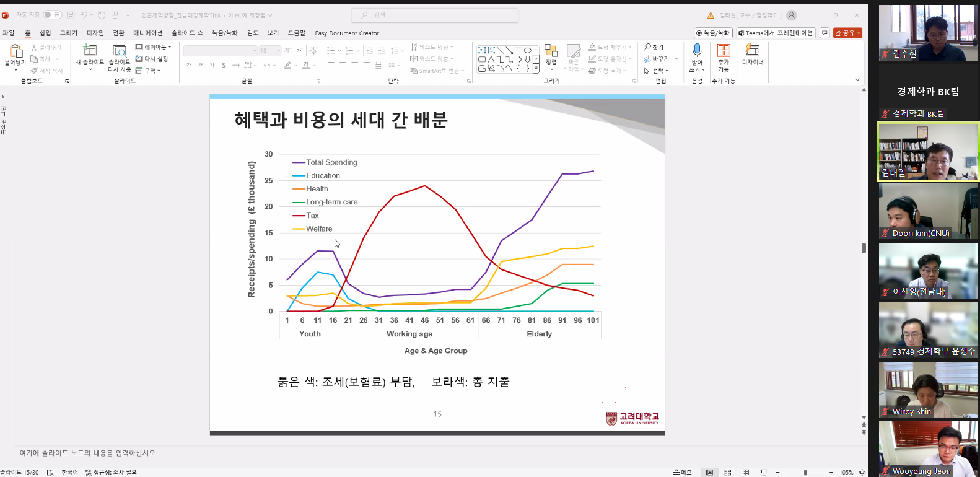Click the 검색 search box
980x477 pixels.
point(434,15)
